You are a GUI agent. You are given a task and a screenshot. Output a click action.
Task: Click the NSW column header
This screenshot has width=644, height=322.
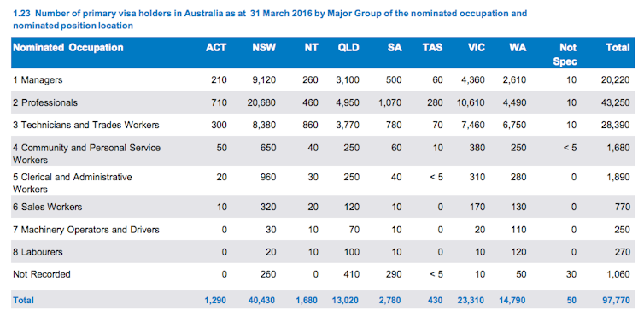(x=264, y=48)
